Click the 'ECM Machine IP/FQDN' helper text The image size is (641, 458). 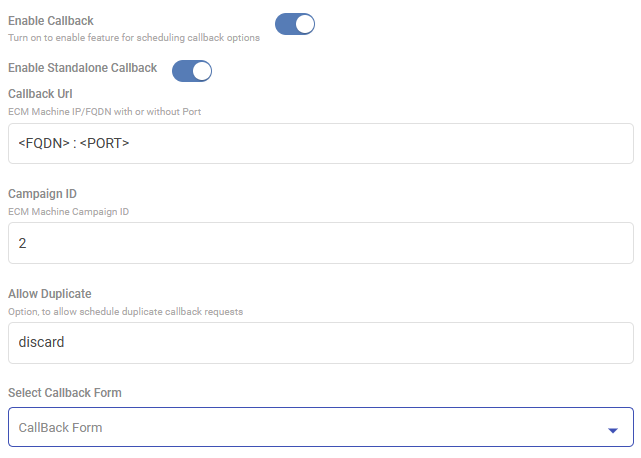105,111
